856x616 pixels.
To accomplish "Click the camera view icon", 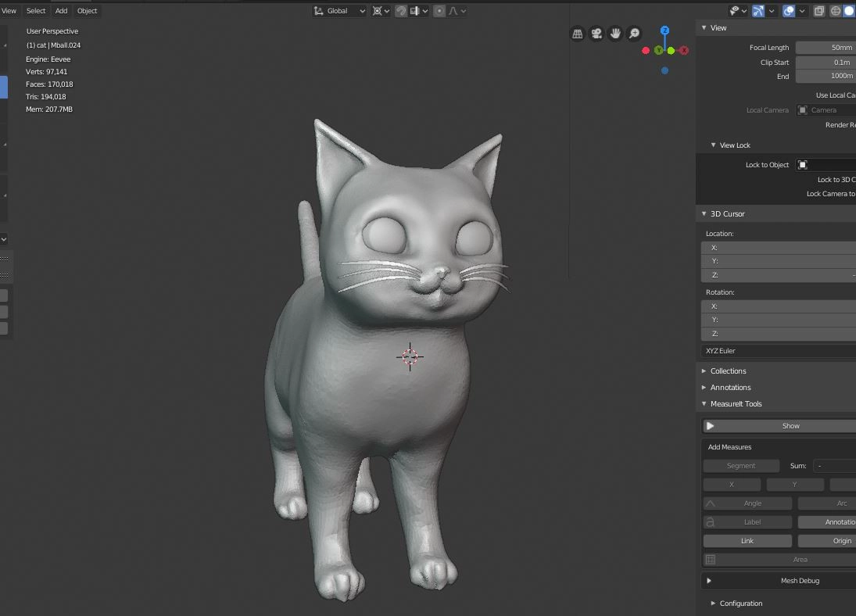I will coord(596,34).
